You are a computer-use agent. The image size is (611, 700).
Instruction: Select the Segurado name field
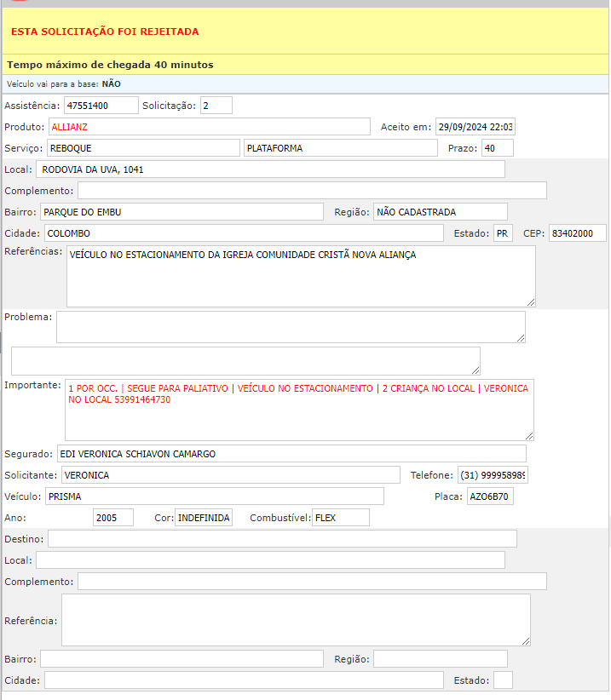click(291, 454)
